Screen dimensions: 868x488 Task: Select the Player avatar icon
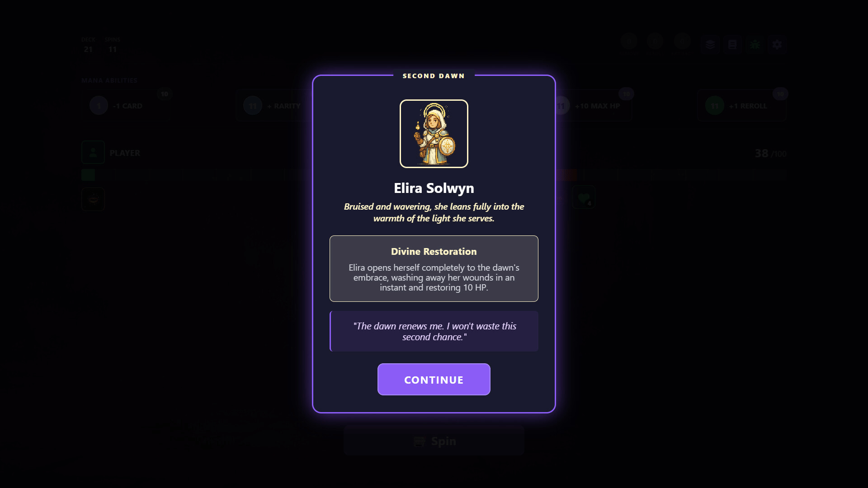[x=93, y=152]
